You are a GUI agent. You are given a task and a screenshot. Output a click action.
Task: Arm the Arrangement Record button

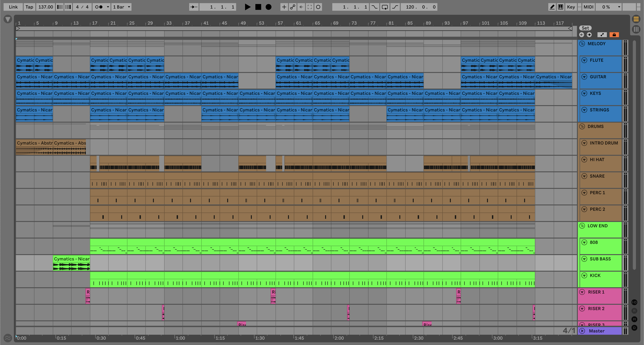269,7
